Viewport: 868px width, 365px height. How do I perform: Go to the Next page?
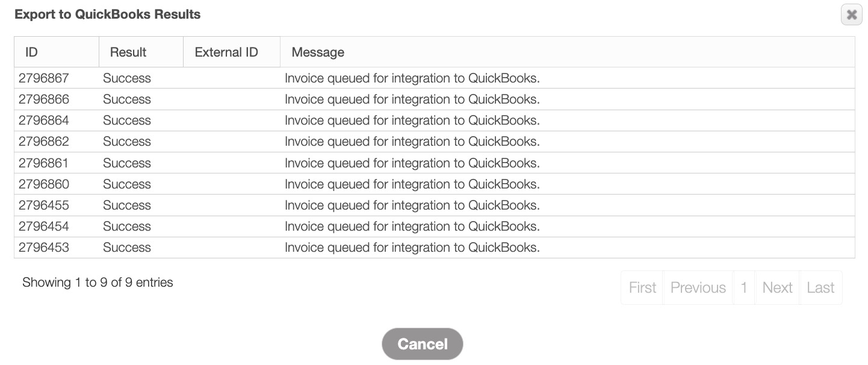[x=777, y=288]
